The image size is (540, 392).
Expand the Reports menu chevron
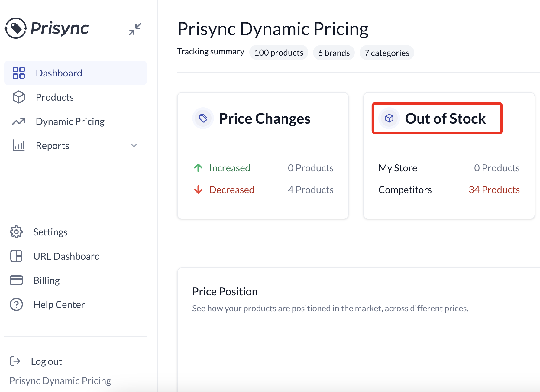pos(134,145)
